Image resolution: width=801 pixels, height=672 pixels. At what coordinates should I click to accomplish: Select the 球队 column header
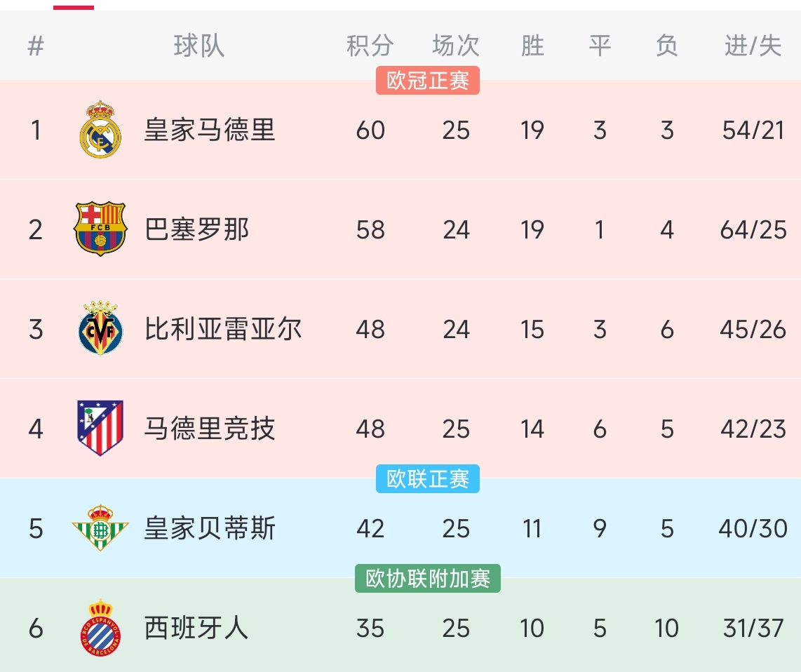tap(199, 46)
